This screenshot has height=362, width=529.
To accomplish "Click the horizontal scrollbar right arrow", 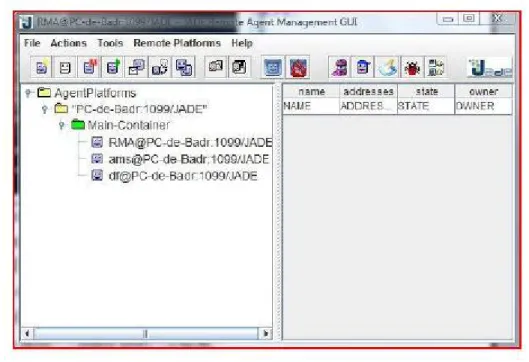I will click(266, 334).
